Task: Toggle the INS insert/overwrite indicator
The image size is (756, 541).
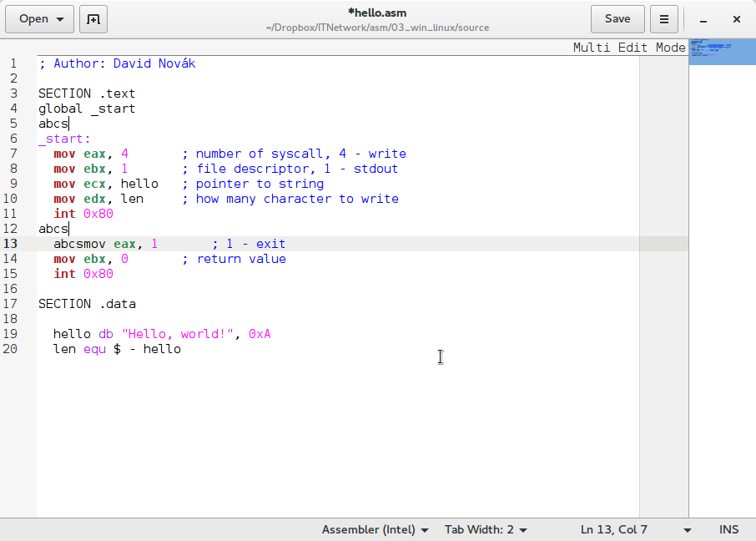Action: [728, 529]
